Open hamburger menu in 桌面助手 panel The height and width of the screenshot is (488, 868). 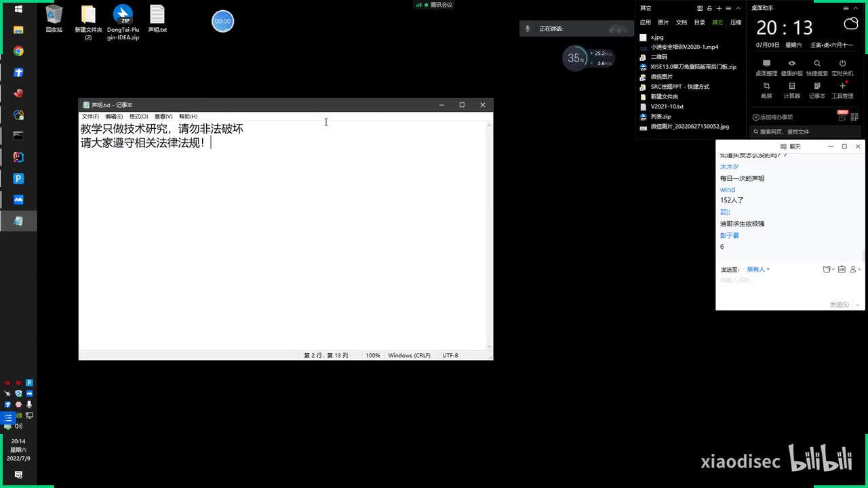846,8
